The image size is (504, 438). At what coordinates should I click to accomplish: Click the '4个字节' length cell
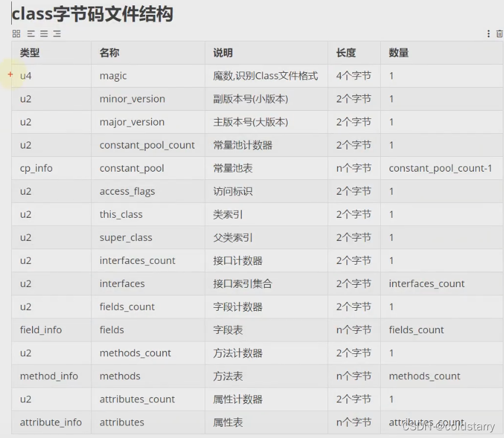[354, 76]
